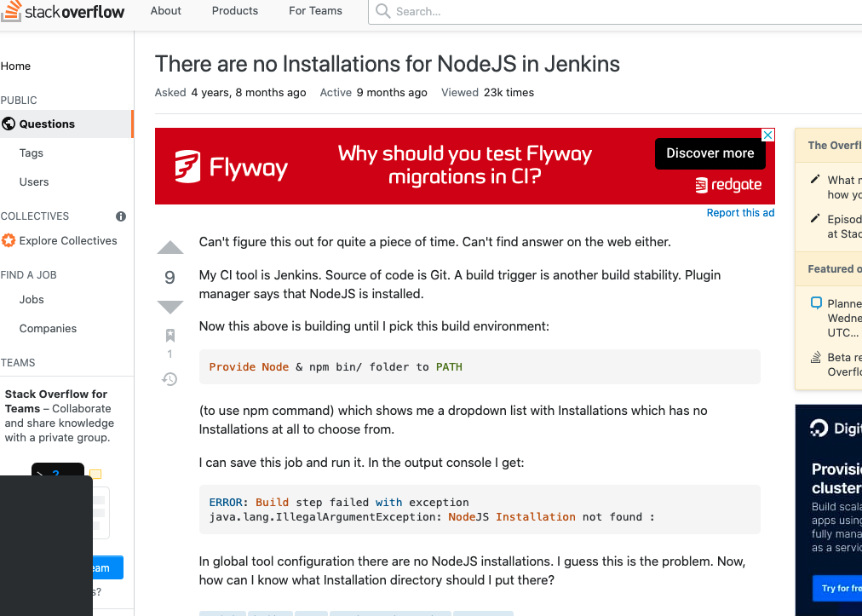Click vote count 9
Image resolution: width=862 pixels, height=616 pixels.
[x=170, y=277]
